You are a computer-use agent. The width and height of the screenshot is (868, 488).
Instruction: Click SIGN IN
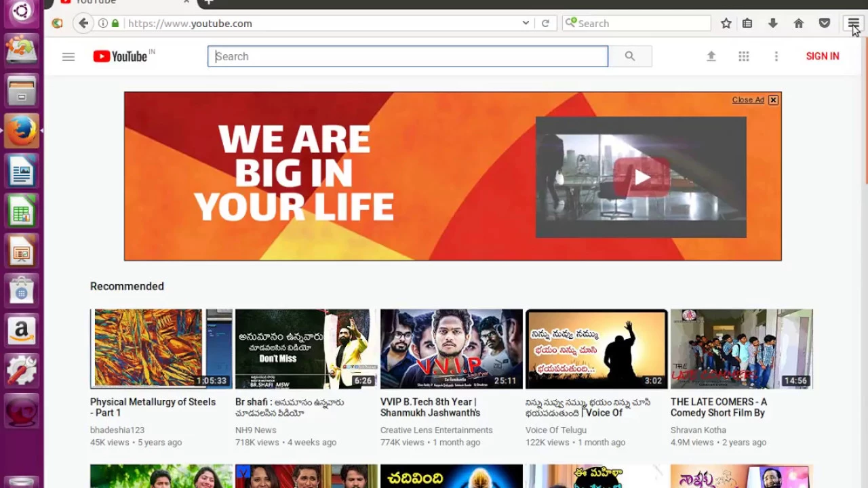click(823, 56)
